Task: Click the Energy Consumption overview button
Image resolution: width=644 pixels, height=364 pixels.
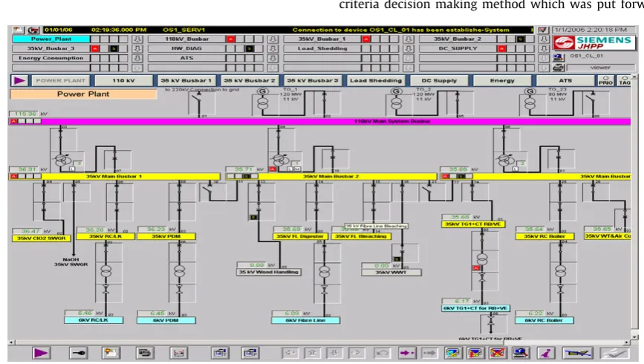Action: click(x=51, y=58)
